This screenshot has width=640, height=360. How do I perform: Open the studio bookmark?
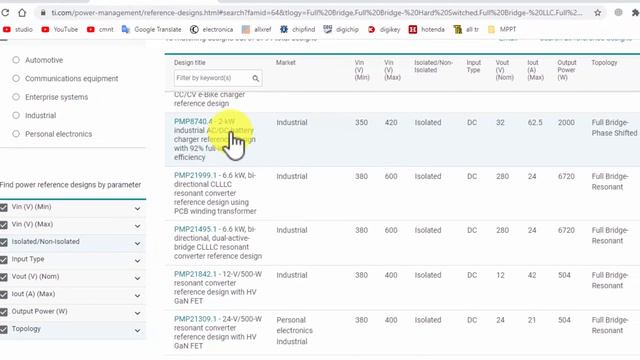click(18, 29)
